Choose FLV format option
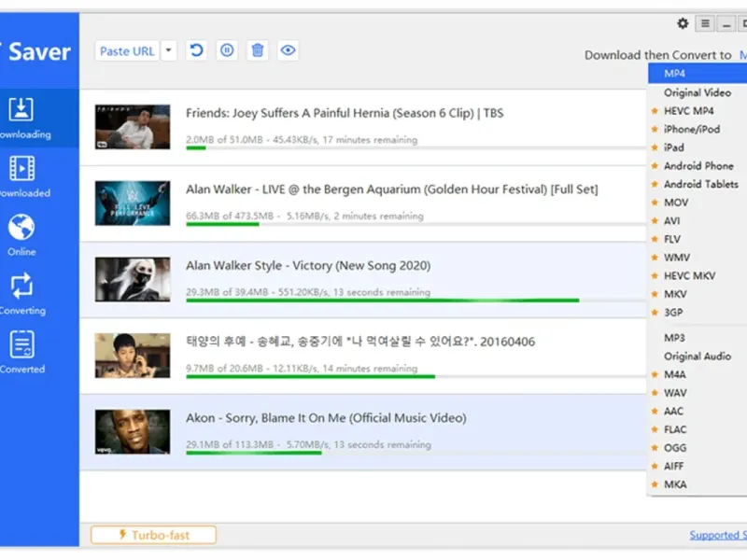 point(698,239)
